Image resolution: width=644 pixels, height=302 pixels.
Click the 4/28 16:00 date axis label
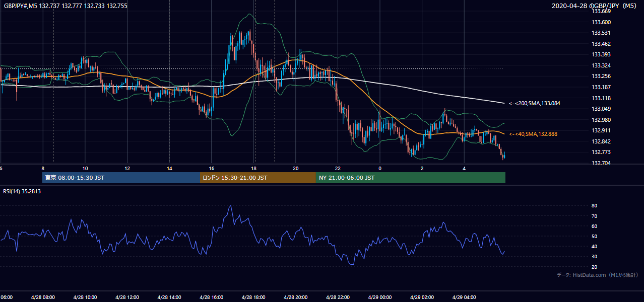click(212, 297)
